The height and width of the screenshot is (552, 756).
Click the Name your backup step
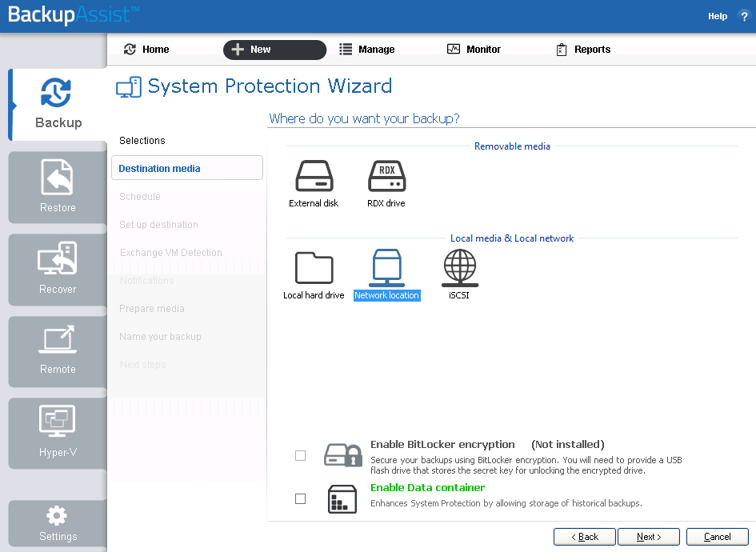[160, 337]
